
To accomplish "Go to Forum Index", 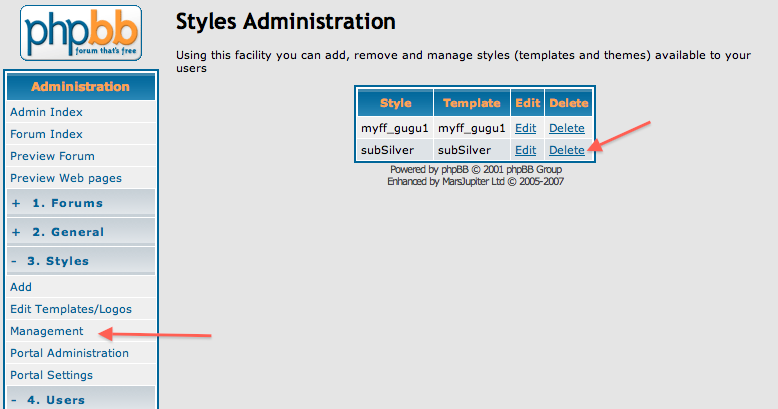I will (46, 134).
